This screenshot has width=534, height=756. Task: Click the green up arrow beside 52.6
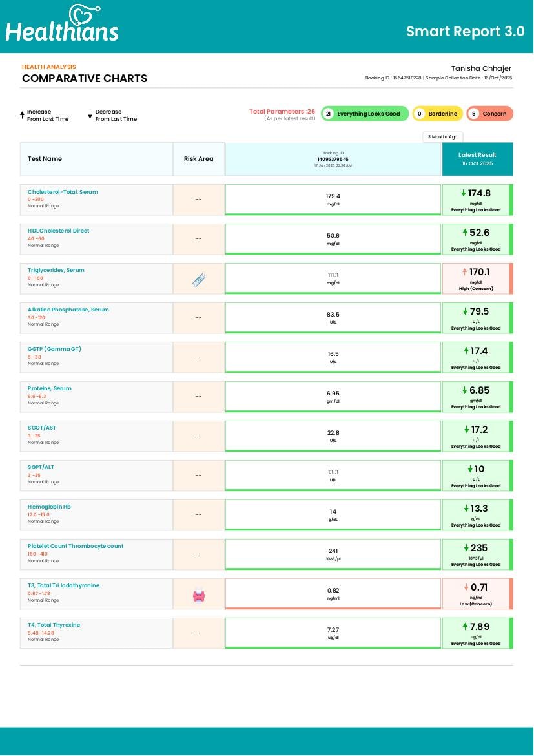465,233
